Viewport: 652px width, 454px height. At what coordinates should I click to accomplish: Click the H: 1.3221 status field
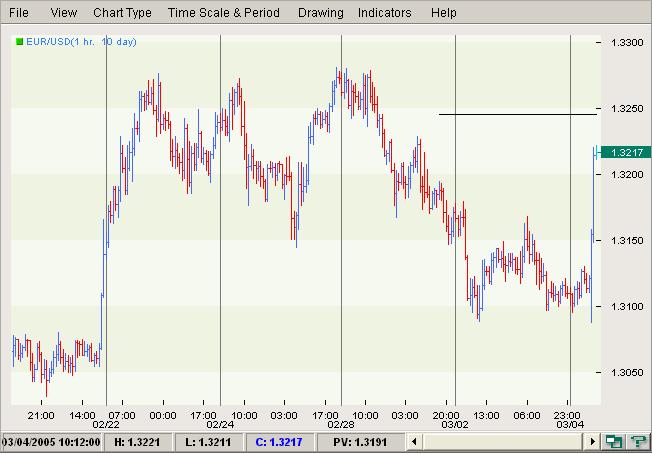137,442
